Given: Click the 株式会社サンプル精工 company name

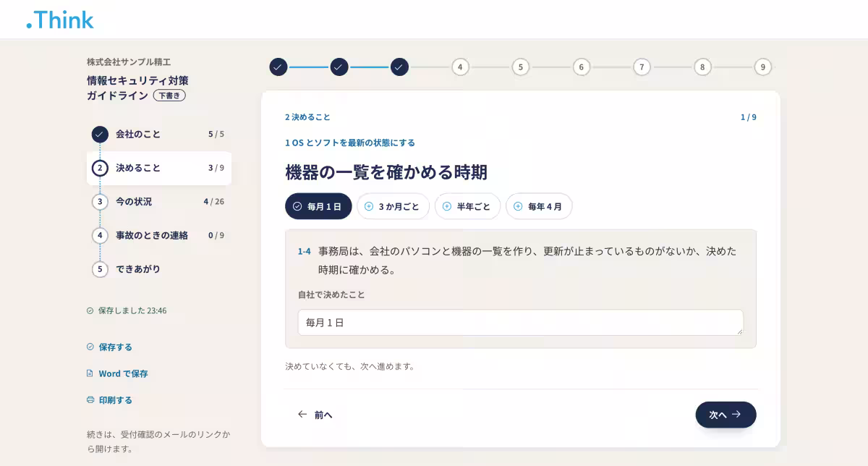Looking at the screenshot, I should pyautogui.click(x=129, y=62).
